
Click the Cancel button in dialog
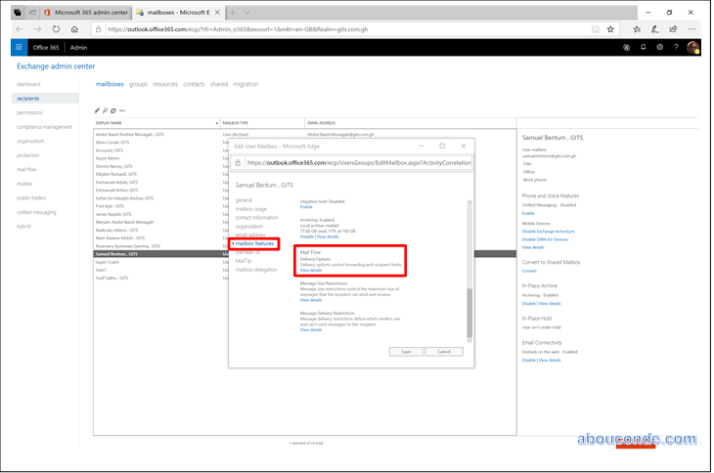(444, 352)
